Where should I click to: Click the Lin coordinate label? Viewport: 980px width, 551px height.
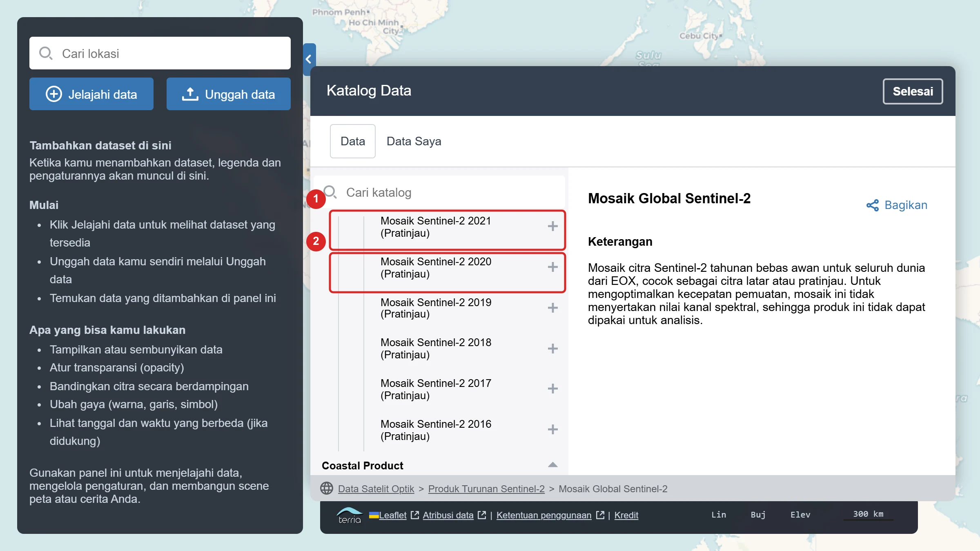[719, 515]
